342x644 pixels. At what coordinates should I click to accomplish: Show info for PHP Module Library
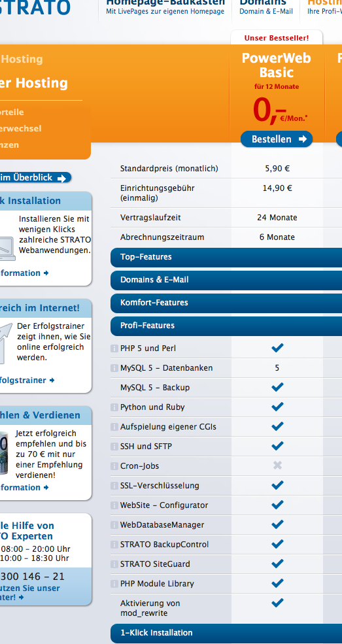point(114,584)
